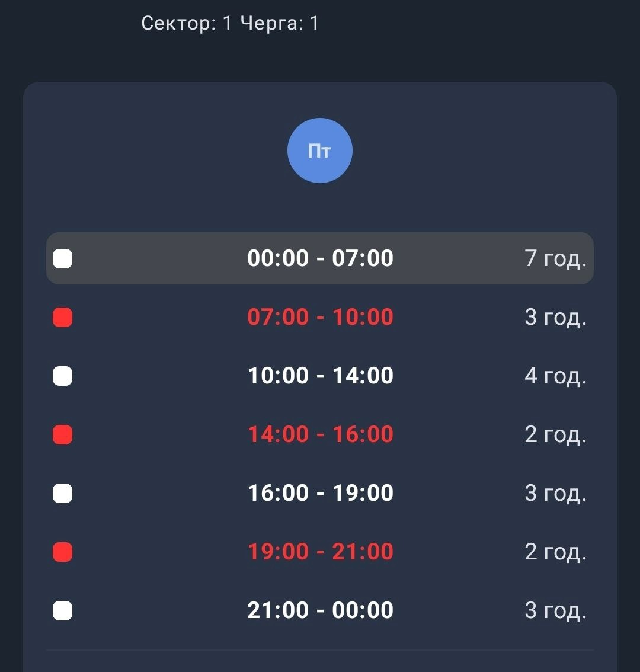The width and height of the screenshot is (640, 672).
Task: Tap 4 год. duration in 10:00 row
Action: (x=555, y=376)
